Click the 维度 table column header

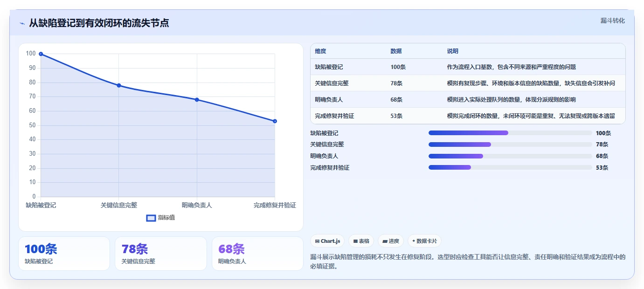(x=320, y=51)
